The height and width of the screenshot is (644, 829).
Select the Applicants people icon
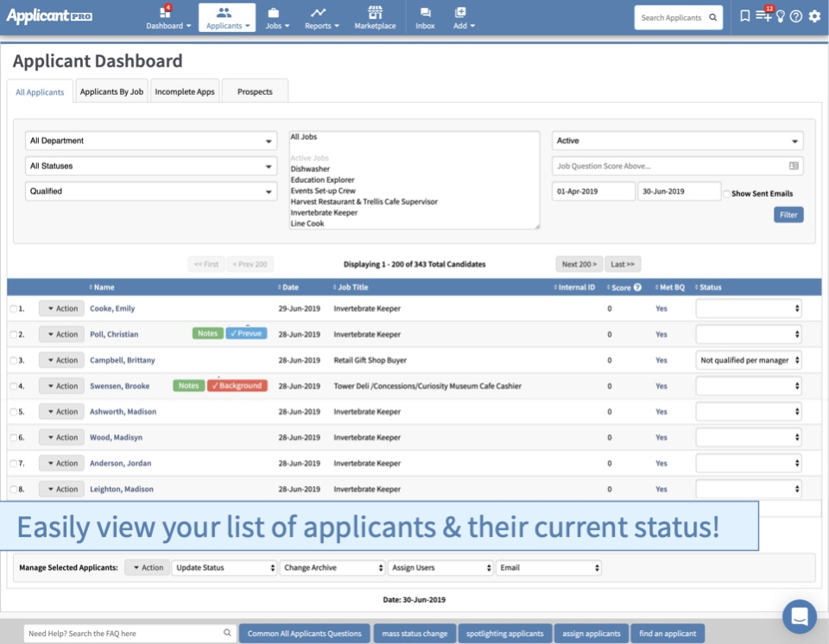pyautogui.click(x=226, y=11)
